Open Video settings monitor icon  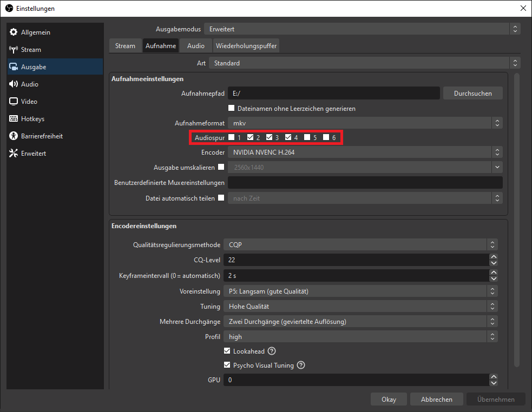tap(14, 102)
